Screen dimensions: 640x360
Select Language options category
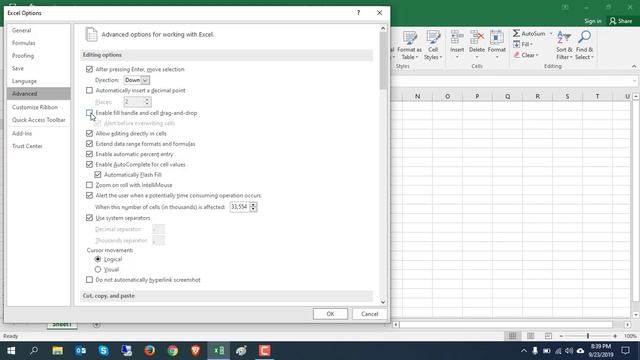click(x=38, y=81)
